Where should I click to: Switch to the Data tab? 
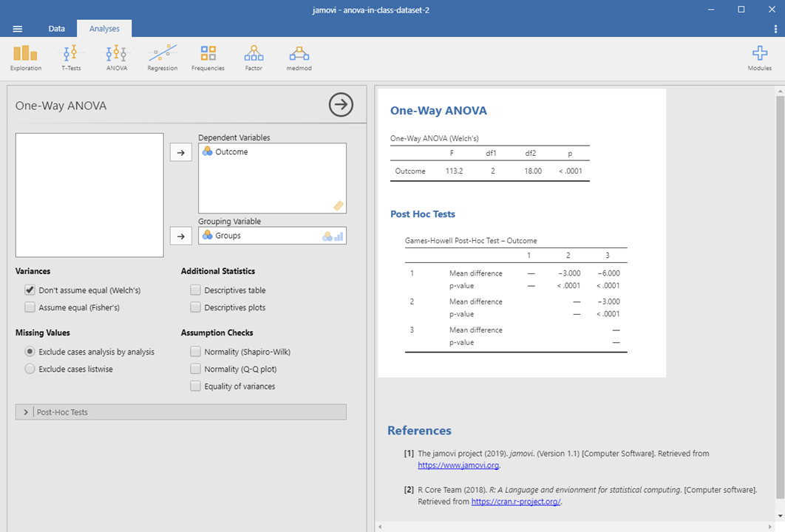click(x=57, y=29)
